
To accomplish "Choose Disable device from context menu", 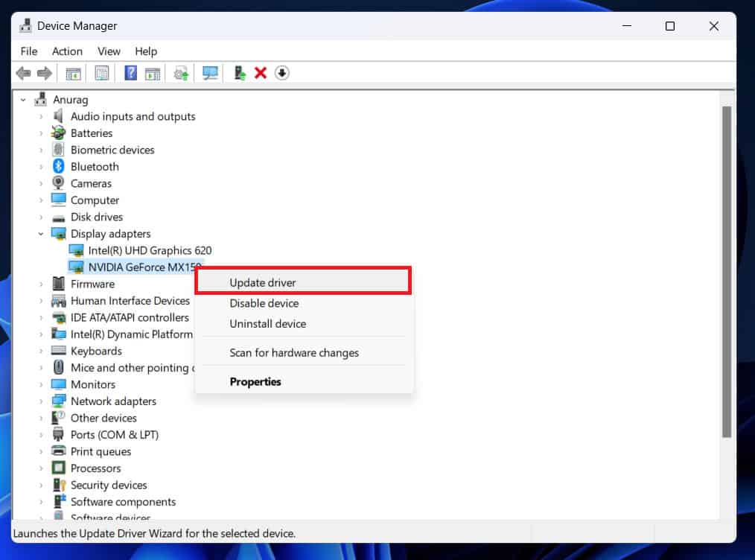I will point(303,303).
